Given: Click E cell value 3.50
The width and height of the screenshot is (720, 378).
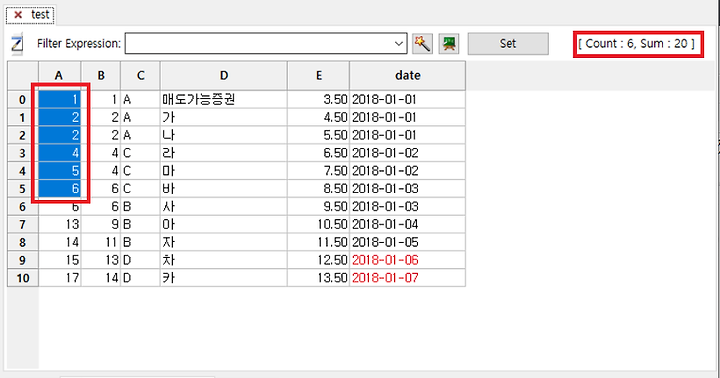Looking at the screenshot, I should pyautogui.click(x=319, y=100).
